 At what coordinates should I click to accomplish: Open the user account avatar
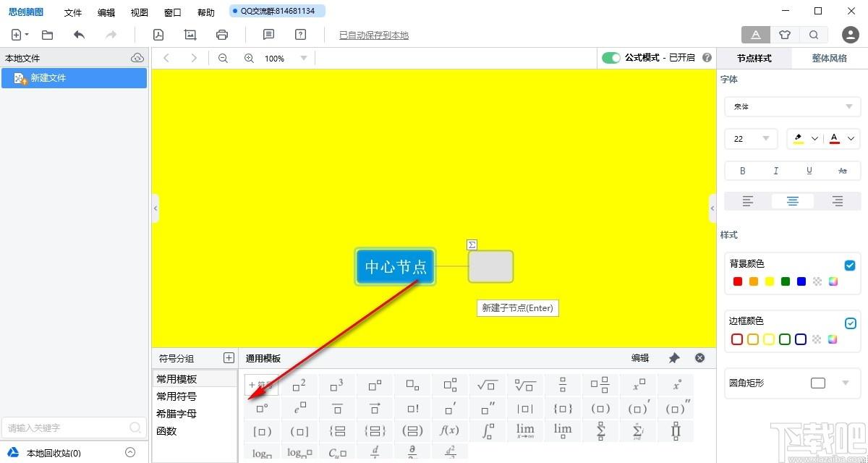click(x=851, y=35)
